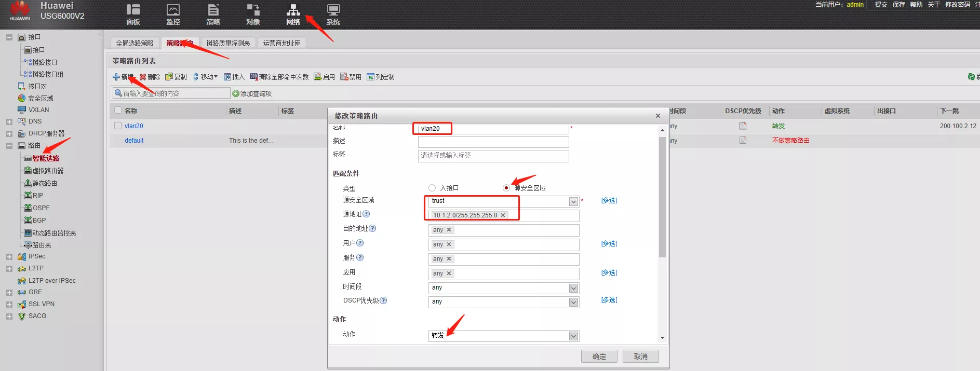This screenshot has height=371, width=980.
Task: Tick the checkbox for vlan20 row
Action: pyautogui.click(x=118, y=126)
